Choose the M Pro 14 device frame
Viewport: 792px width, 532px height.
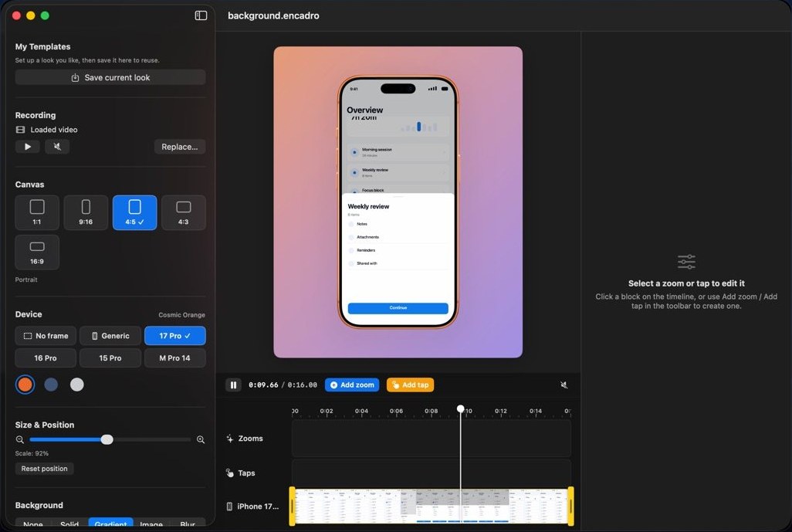tap(174, 357)
